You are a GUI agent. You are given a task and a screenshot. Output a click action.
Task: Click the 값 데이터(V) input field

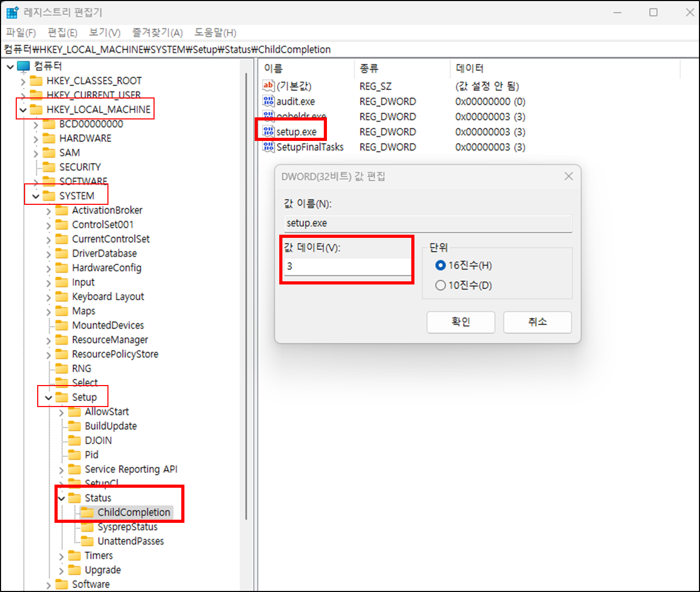(348, 266)
